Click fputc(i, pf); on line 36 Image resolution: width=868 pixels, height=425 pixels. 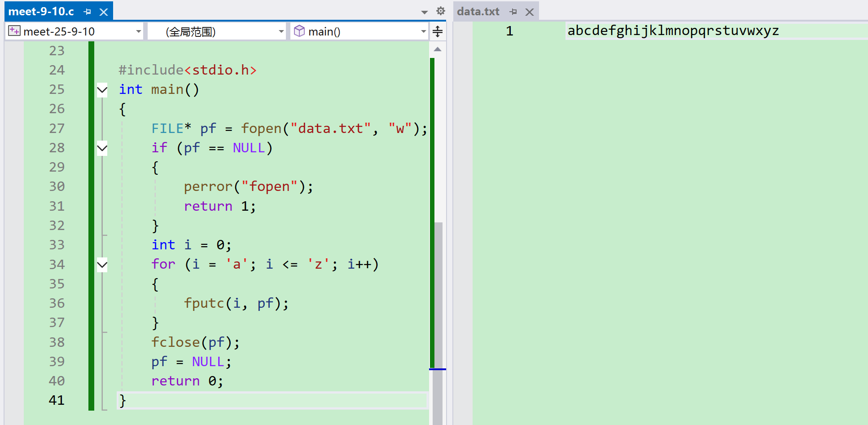[236, 303]
